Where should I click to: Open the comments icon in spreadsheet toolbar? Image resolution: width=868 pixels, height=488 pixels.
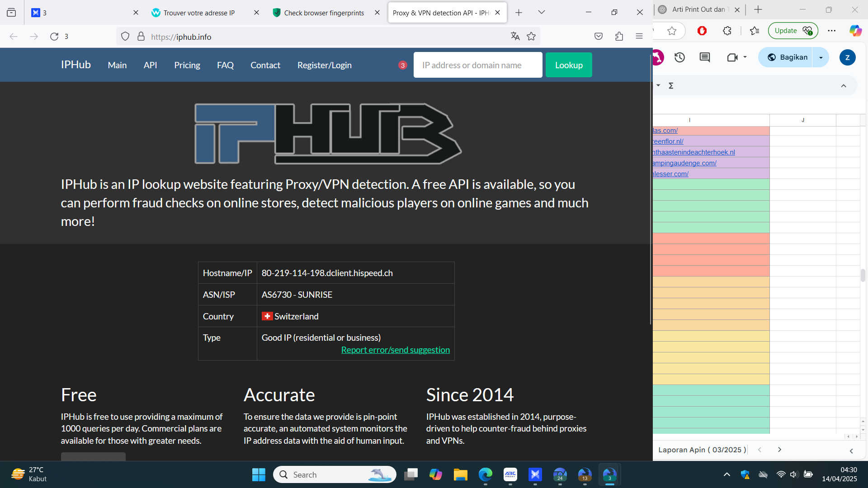[704, 57]
